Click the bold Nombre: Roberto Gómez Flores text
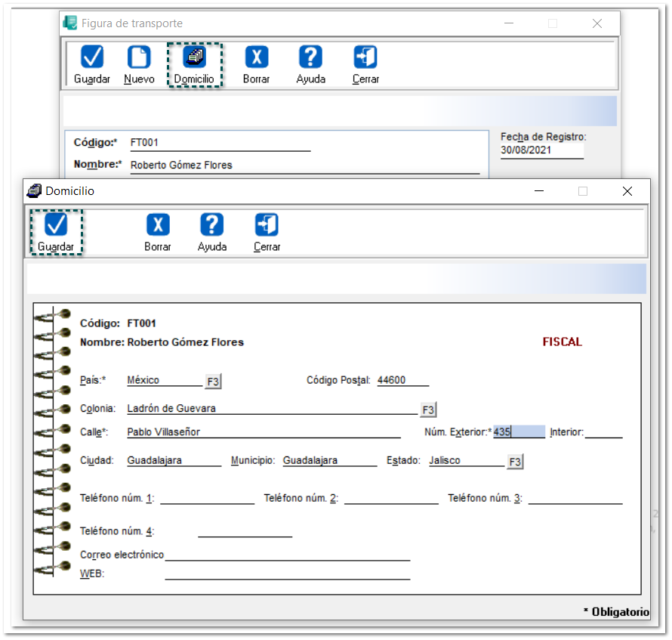Viewport: 672px width, 640px height. pos(162,342)
